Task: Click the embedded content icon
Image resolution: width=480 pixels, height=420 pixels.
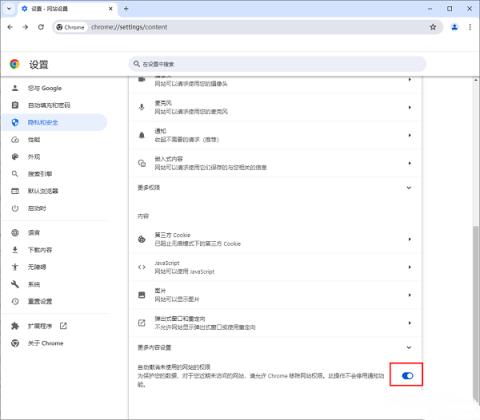Action: tap(142, 163)
